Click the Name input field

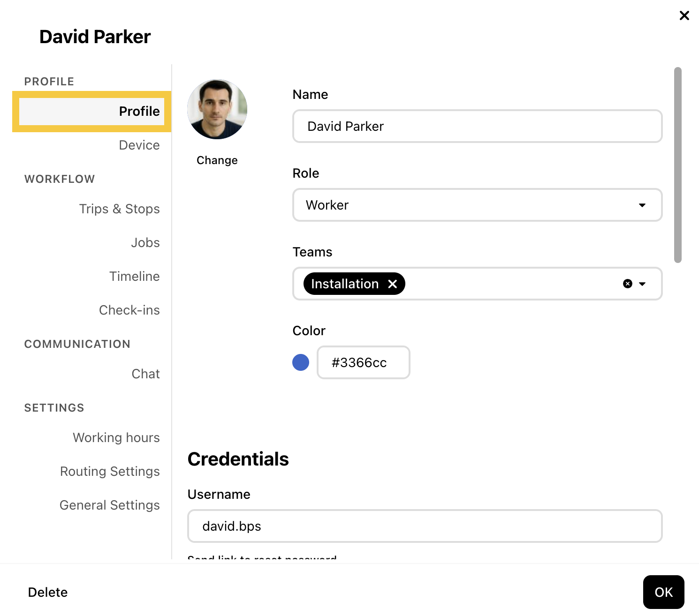477,126
